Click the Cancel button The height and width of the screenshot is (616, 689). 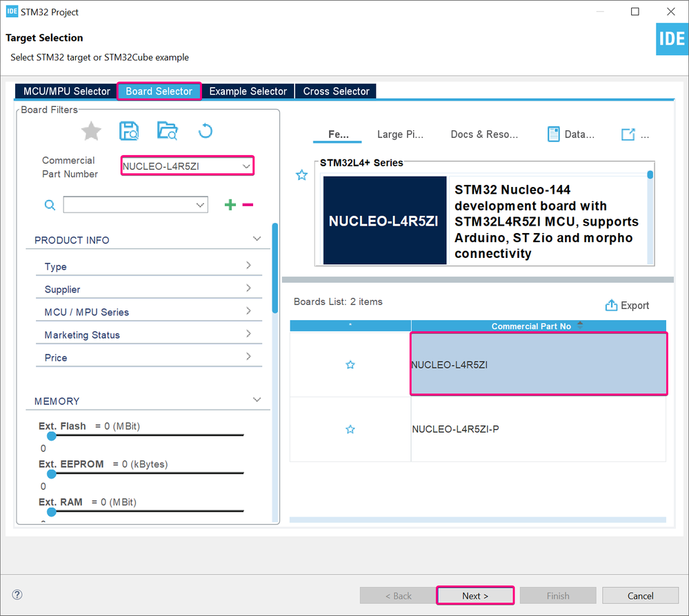640,596
